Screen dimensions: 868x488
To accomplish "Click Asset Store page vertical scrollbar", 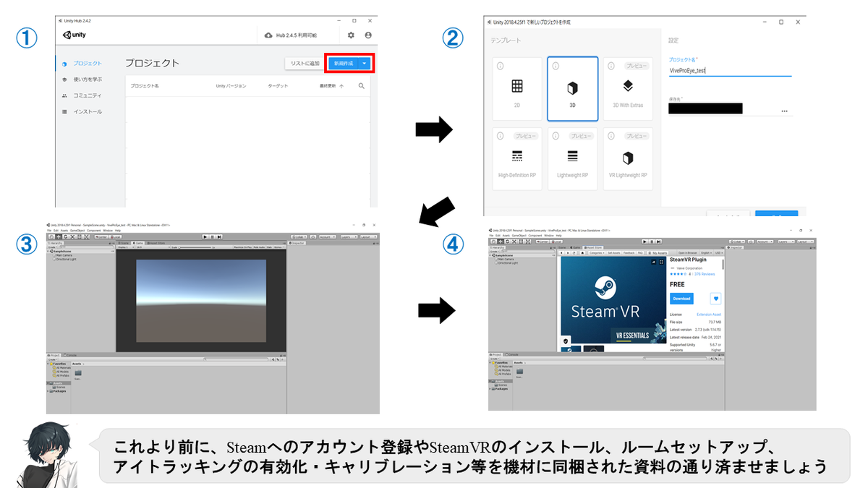I will tap(723, 265).
